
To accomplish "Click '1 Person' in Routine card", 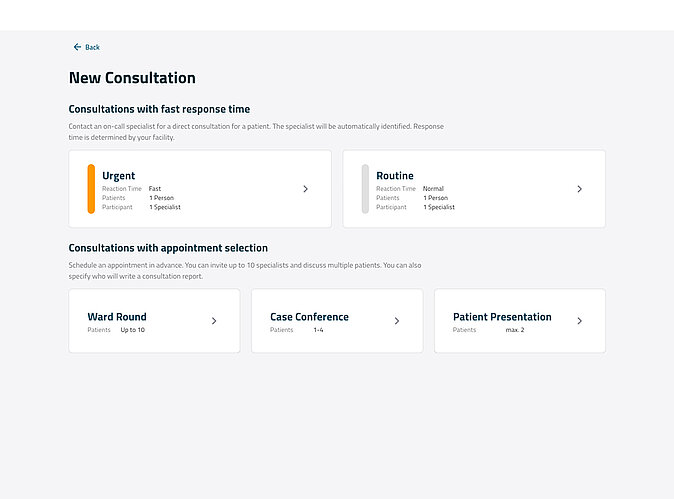I will (x=435, y=198).
